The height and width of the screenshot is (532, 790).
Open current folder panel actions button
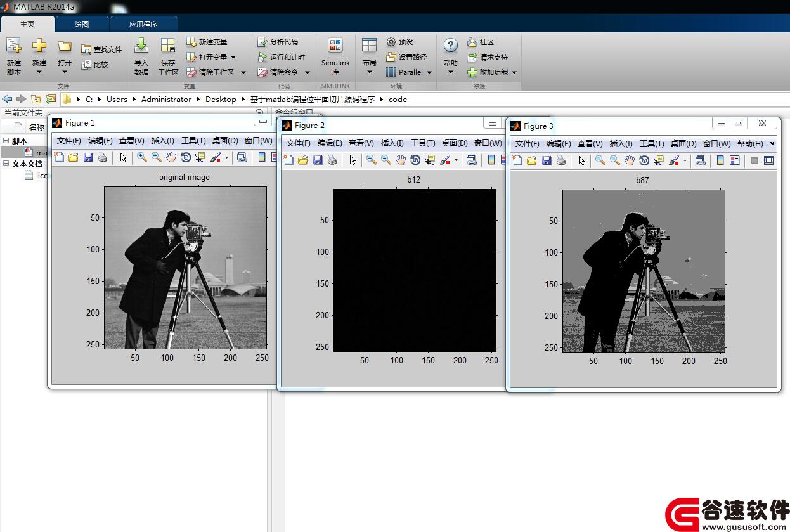pyautogui.click(x=259, y=112)
